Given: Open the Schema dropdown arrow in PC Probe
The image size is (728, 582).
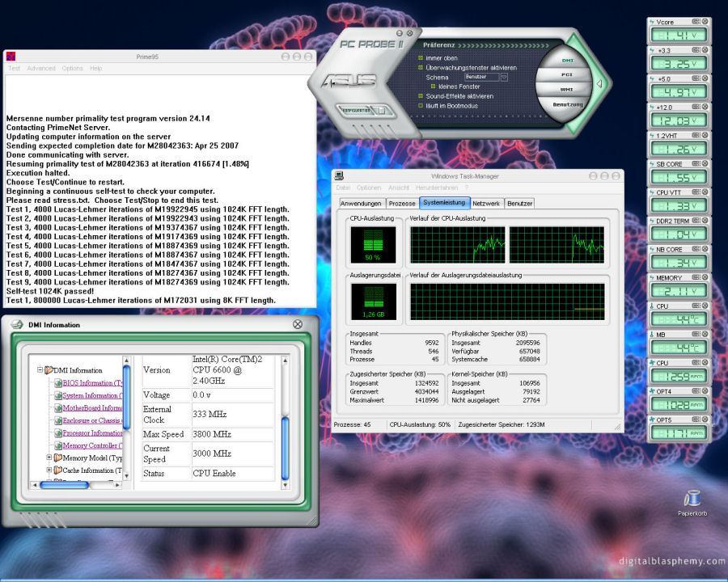Looking at the screenshot, I should click(x=504, y=77).
